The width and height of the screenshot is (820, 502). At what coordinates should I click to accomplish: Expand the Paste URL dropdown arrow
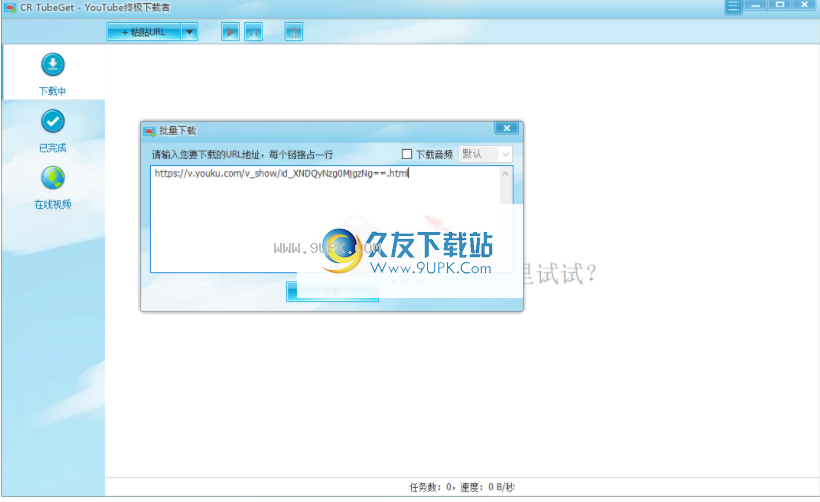pyautogui.click(x=189, y=32)
